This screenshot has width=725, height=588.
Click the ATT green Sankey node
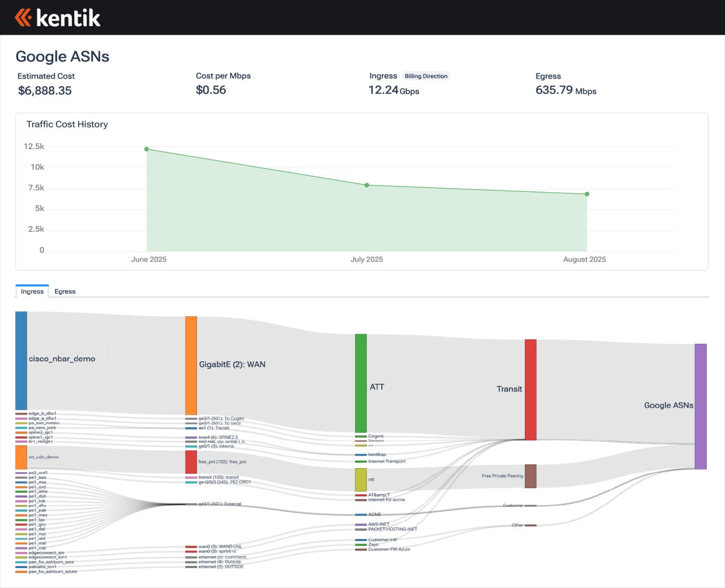[x=361, y=383]
